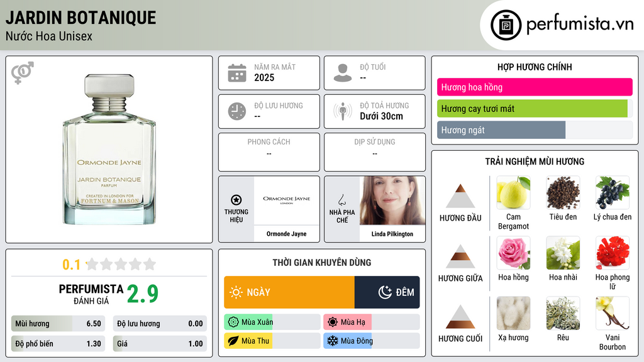The image size is (644, 362).
Task: Click the 0.1 user rating number
Action: tap(71, 265)
